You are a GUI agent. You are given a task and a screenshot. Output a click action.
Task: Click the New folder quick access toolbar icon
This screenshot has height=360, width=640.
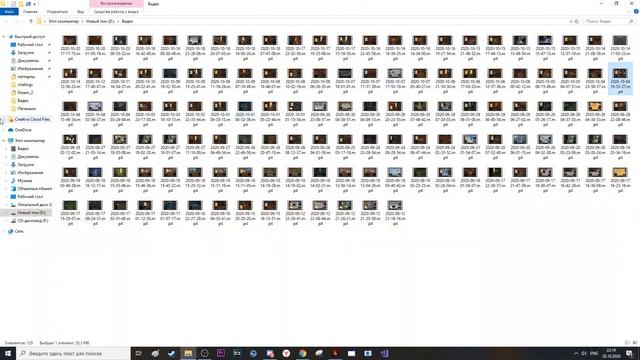click(x=21, y=4)
